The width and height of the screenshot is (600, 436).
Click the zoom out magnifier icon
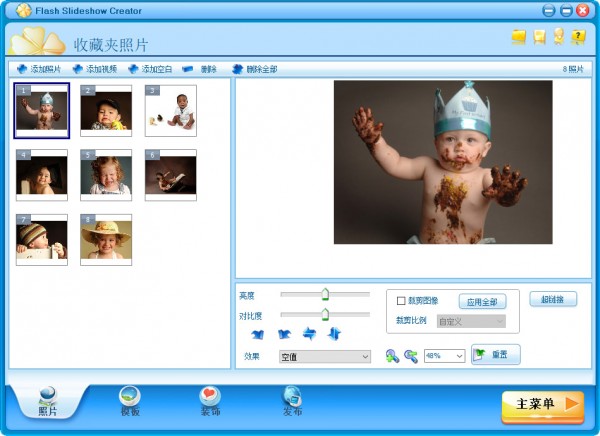410,356
